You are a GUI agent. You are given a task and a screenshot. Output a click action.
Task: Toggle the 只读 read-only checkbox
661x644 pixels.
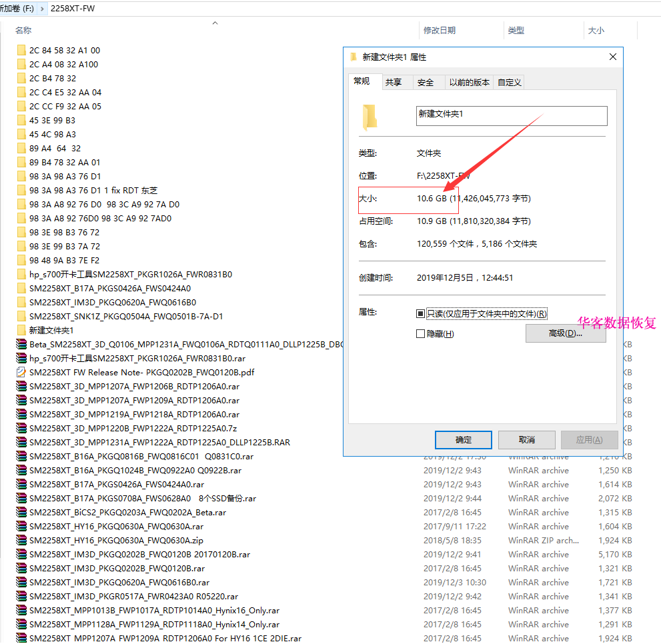(420, 313)
